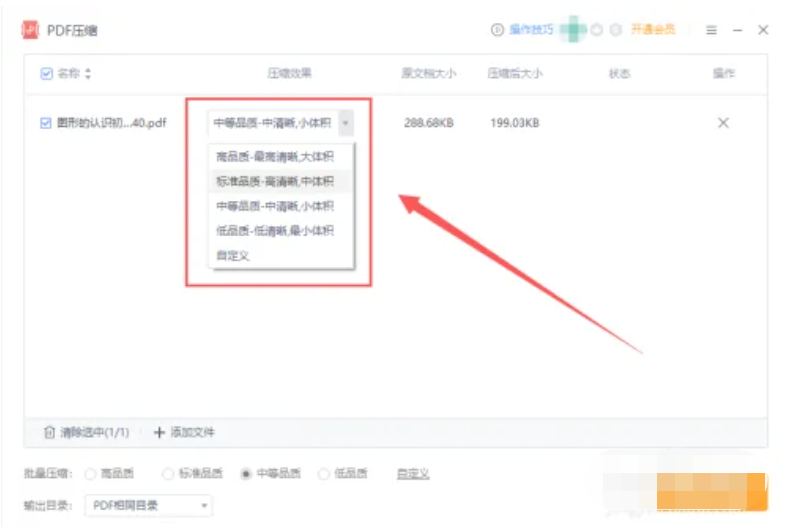The height and width of the screenshot is (527, 785).
Task: Uncheck the PDF file row checkbox
Action: pos(46,123)
